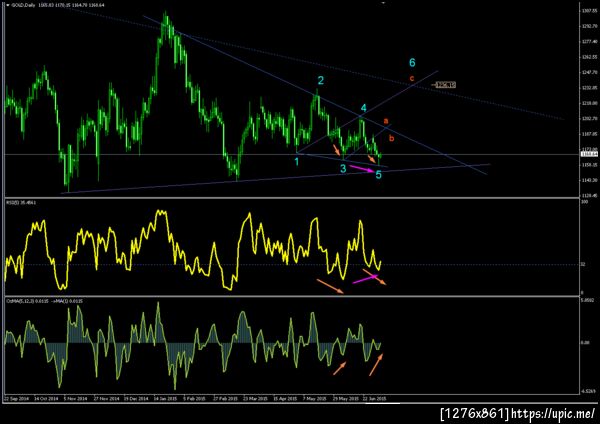The image size is (600, 424).
Task: Click the 27 Nov 2014 date label
Action: (x=106, y=398)
